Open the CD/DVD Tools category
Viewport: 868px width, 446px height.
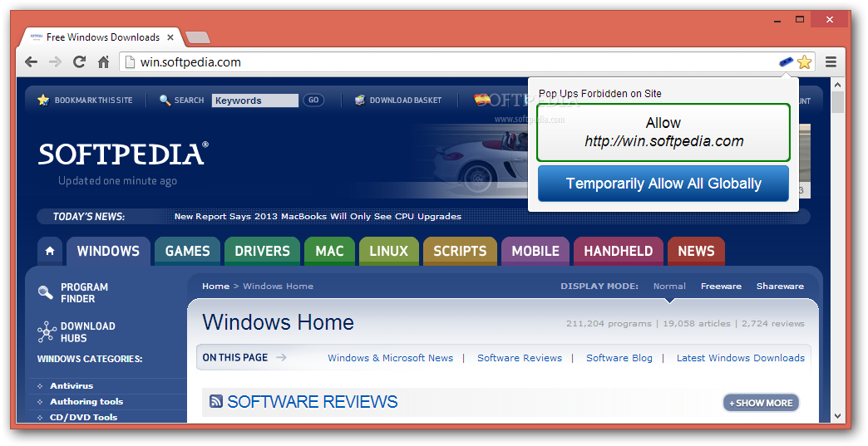pos(84,417)
